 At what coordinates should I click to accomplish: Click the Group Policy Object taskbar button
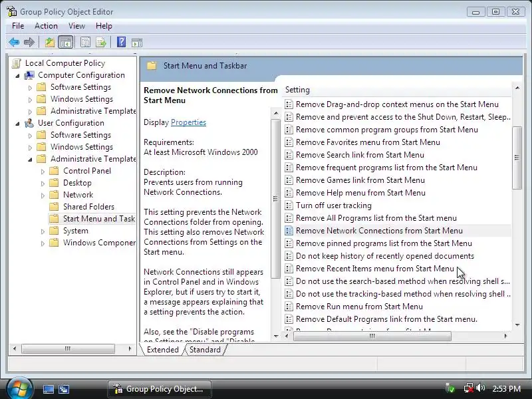(x=160, y=389)
